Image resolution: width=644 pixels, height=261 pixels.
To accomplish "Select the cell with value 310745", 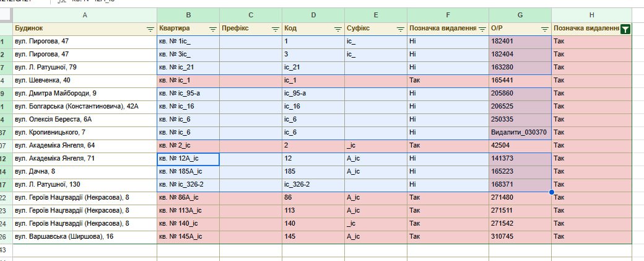I will pyautogui.click(x=519, y=237).
